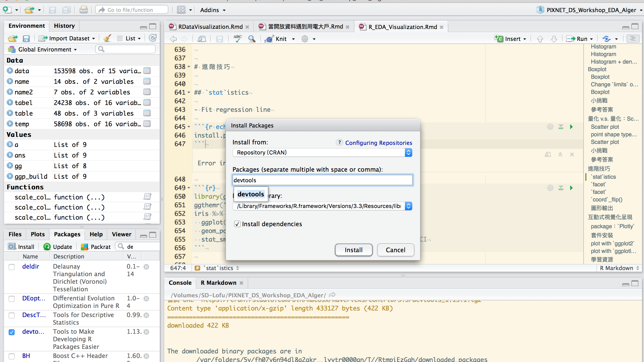Click the Go to file/function field
This screenshot has height=362, width=644.
click(132, 10)
